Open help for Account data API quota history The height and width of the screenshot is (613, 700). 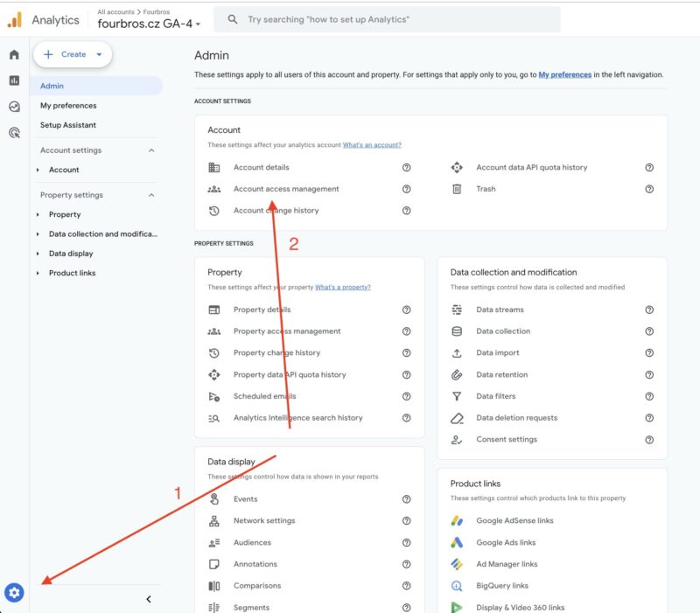coord(649,167)
